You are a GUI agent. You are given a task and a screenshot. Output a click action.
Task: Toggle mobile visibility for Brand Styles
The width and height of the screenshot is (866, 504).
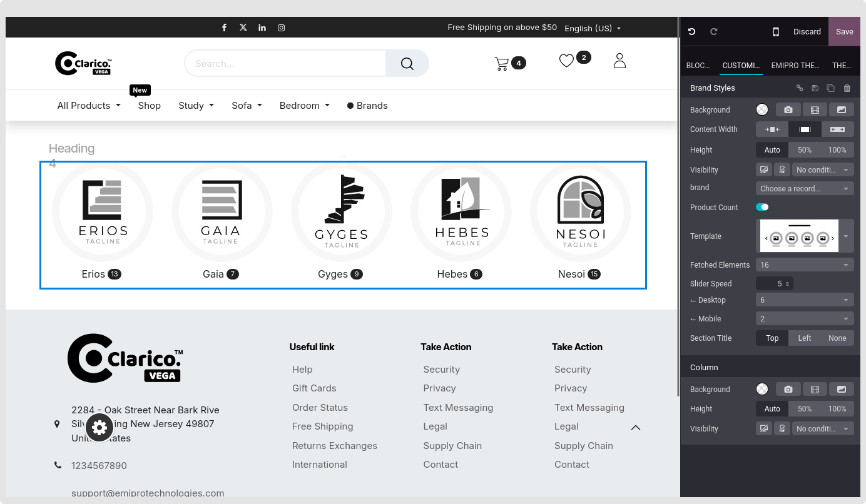(782, 170)
